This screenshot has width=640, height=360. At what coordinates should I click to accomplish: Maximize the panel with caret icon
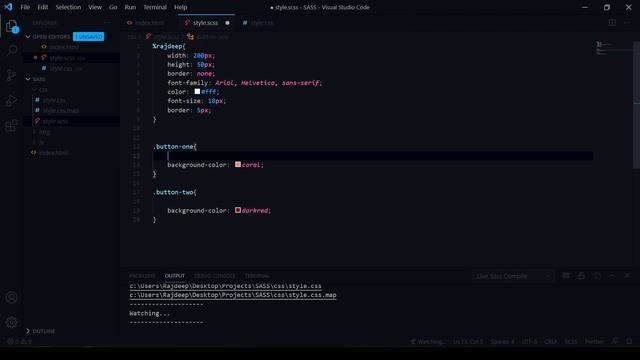coord(612,276)
